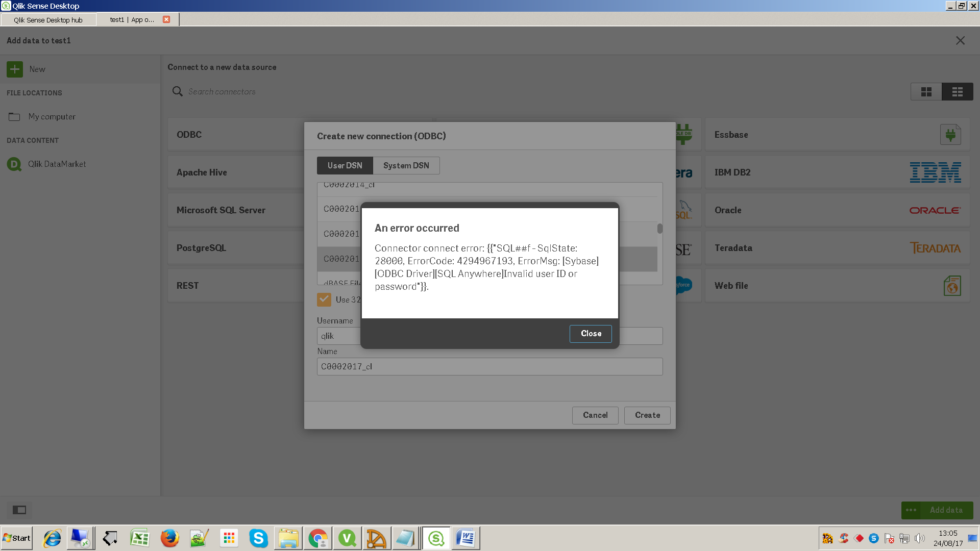Open Microsoft Word from taskbar
980x551 pixels.
click(466, 538)
